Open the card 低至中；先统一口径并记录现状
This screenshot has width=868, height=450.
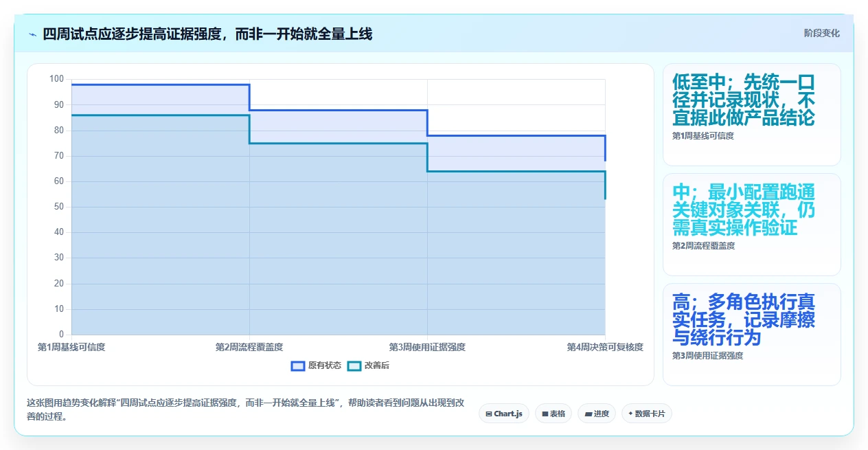pos(751,115)
